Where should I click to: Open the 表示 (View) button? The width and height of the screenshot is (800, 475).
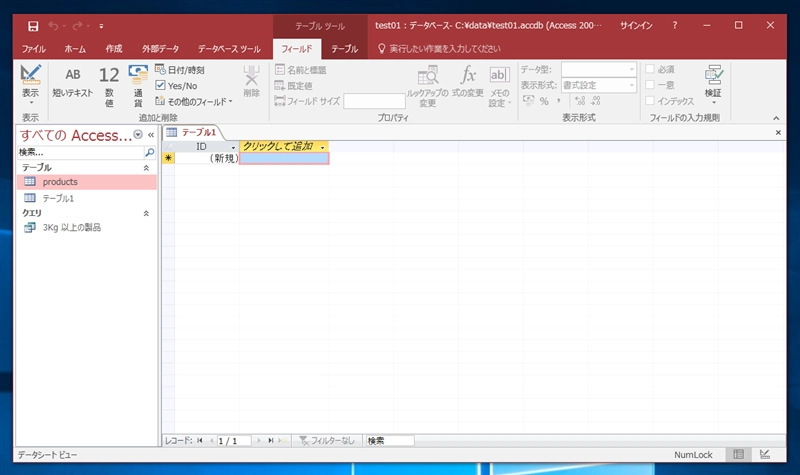click(30, 85)
